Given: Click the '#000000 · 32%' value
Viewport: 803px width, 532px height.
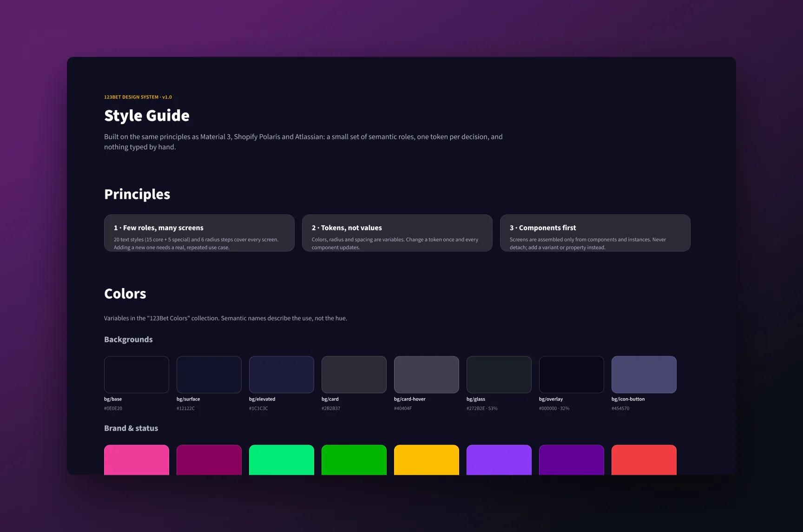Looking at the screenshot, I should click(554, 408).
